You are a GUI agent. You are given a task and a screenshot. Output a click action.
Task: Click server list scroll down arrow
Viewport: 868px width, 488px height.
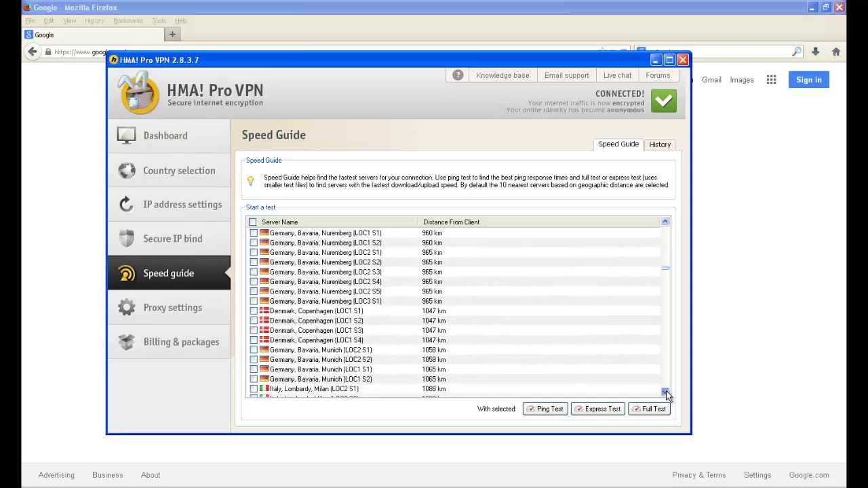click(665, 392)
